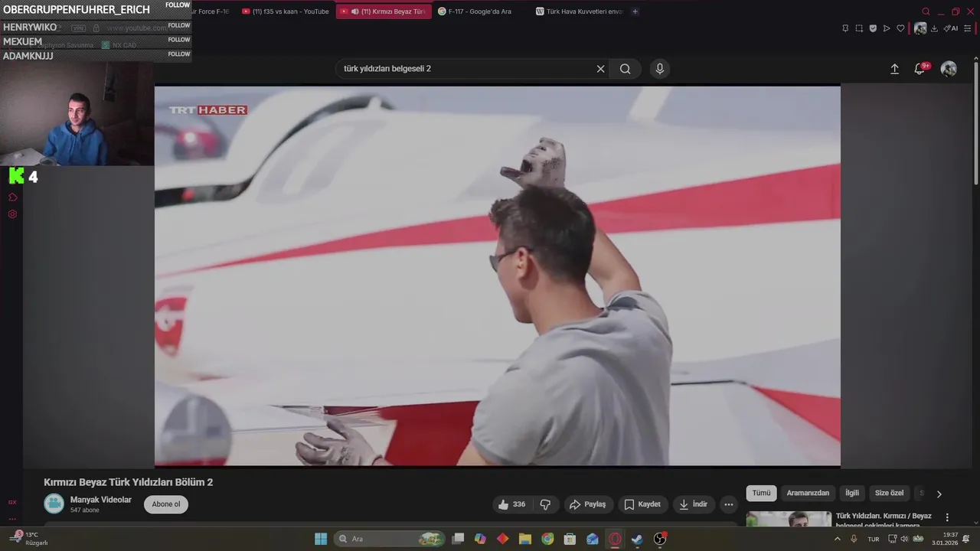Open OBS Studio from the taskbar
This screenshot has height=551, width=980.
[660, 539]
